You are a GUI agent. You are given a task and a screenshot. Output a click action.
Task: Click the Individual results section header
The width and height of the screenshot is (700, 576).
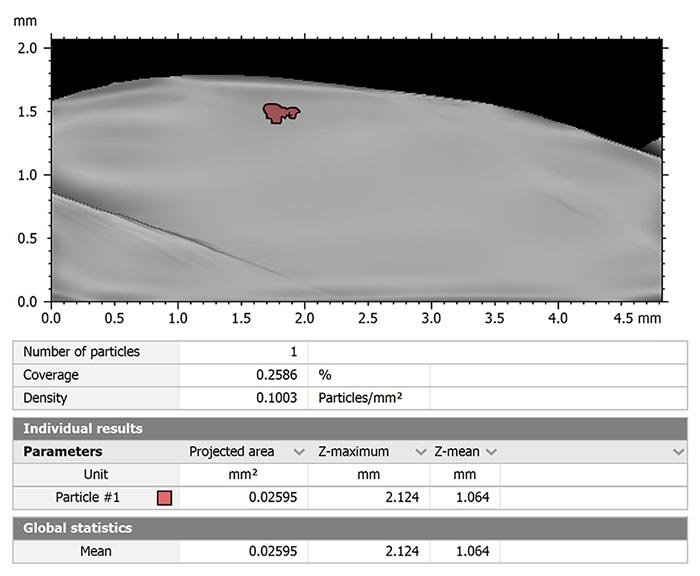pyautogui.click(x=350, y=429)
